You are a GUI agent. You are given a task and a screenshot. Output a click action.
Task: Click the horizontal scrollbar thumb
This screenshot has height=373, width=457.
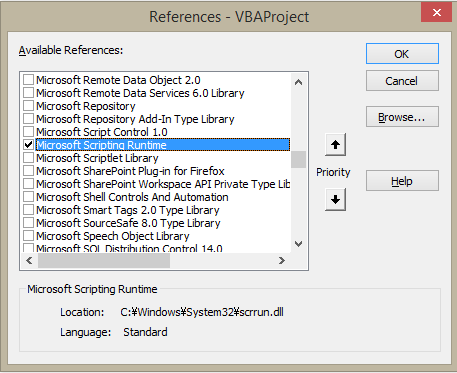click(104, 260)
